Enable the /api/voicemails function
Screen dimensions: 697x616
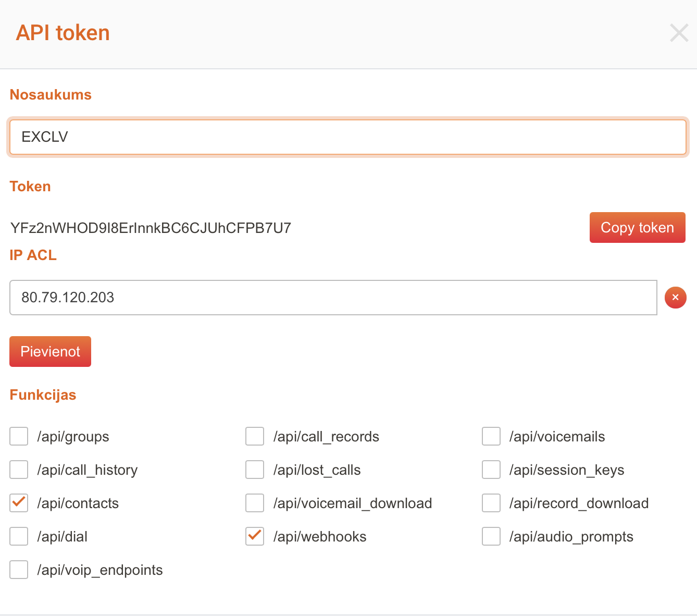(491, 437)
